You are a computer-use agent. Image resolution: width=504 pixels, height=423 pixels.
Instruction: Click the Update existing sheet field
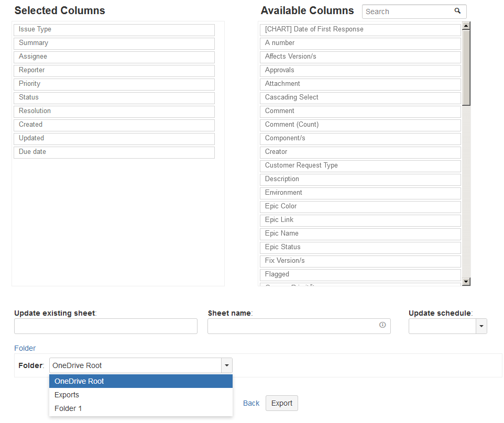pyautogui.click(x=106, y=326)
